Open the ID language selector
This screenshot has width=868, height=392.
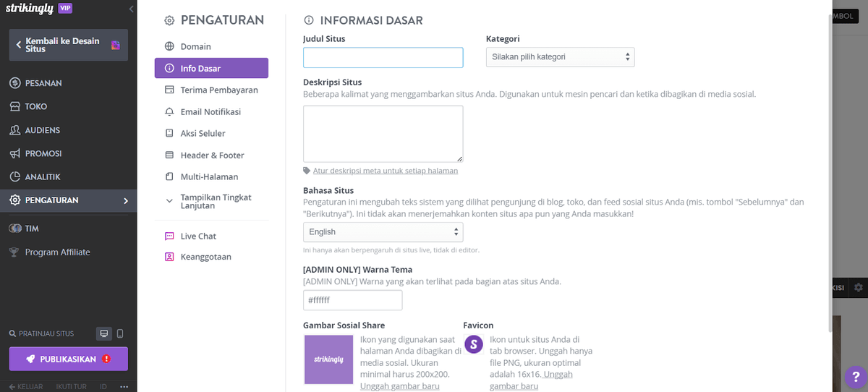(103, 387)
